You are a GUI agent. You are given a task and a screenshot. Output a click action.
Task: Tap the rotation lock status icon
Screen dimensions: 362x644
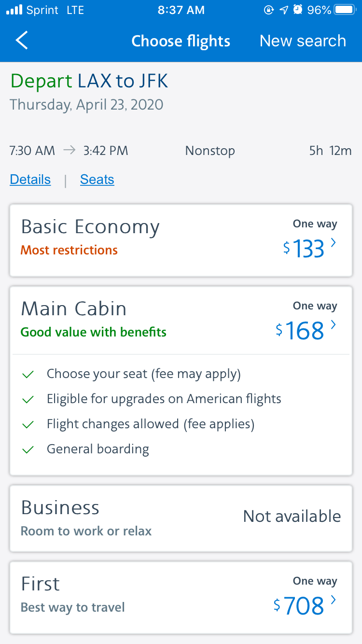tap(269, 10)
